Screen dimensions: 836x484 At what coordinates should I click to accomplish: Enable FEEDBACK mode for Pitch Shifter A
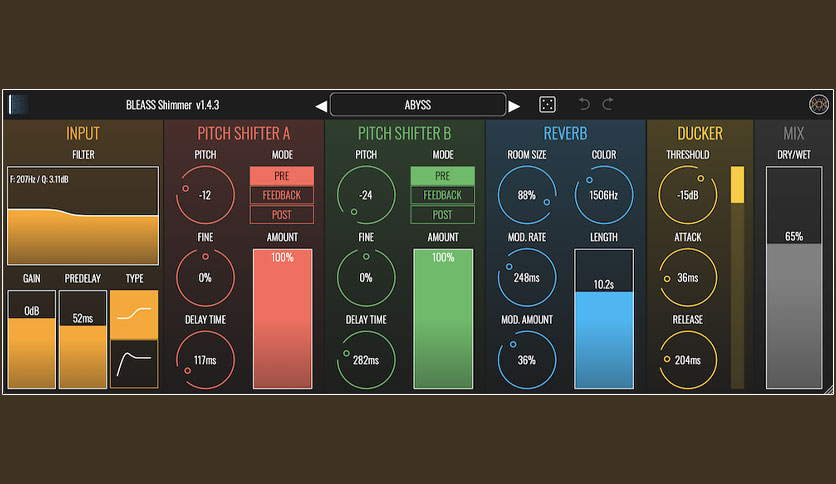[x=282, y=195]
